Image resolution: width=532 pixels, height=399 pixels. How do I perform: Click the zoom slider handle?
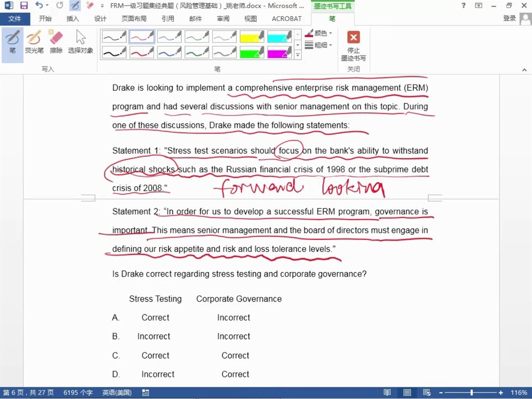click(x=472, y=393)
